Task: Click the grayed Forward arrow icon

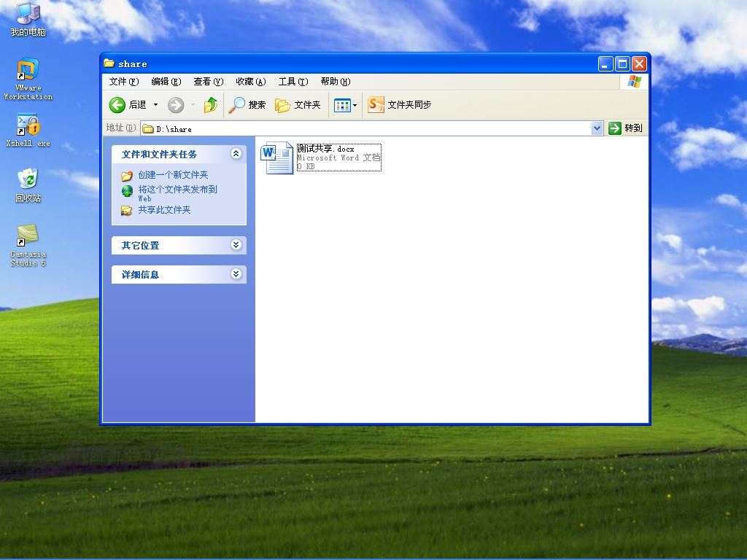Action: 176,105
